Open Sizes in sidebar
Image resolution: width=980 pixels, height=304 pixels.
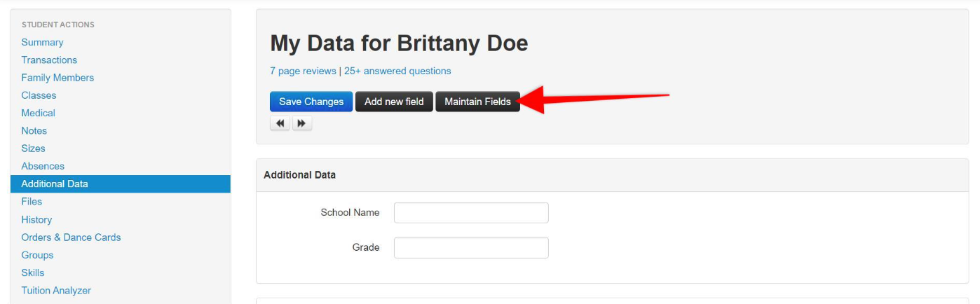coord(33,148)
